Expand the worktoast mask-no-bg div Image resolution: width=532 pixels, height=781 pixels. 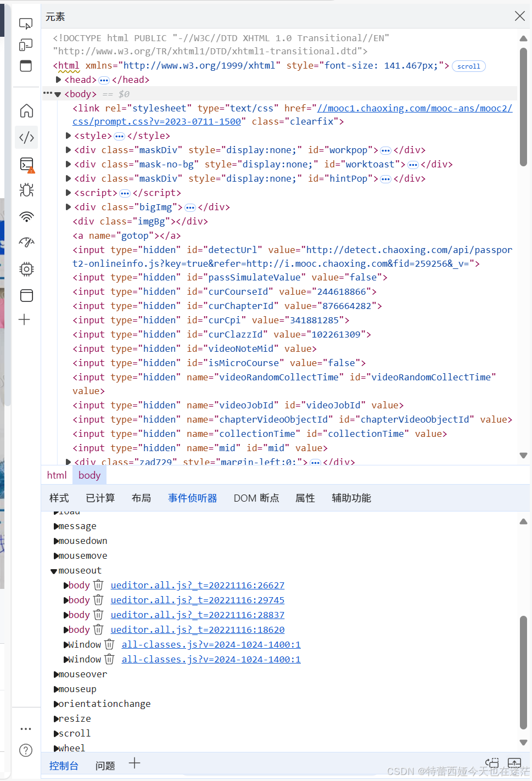point(68,164)
